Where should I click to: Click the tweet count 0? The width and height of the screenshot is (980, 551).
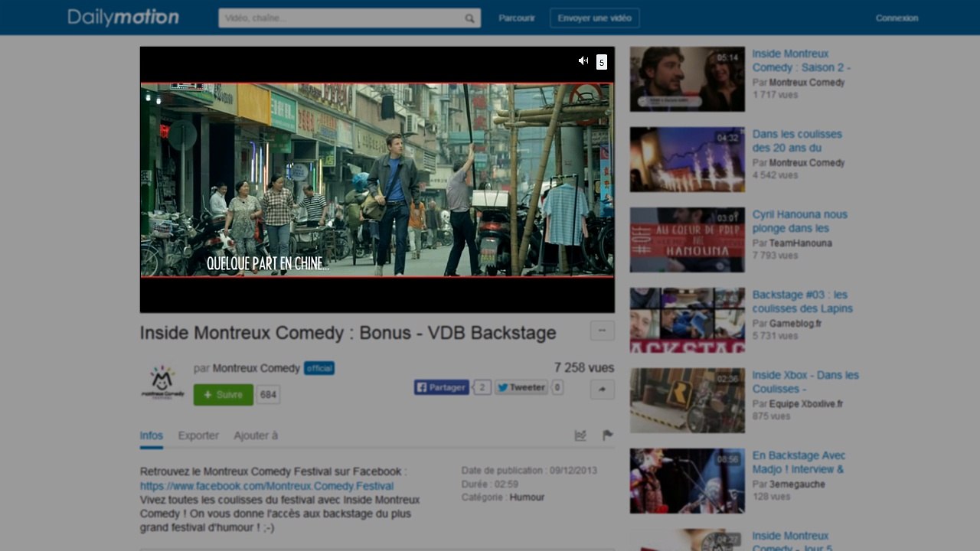[557, 387]
